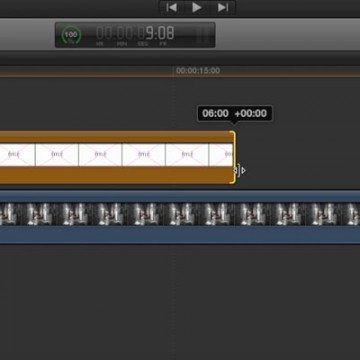
Task: Click the 00:00:15:00 mark on the timeline ruler
Action: [198, 71]
